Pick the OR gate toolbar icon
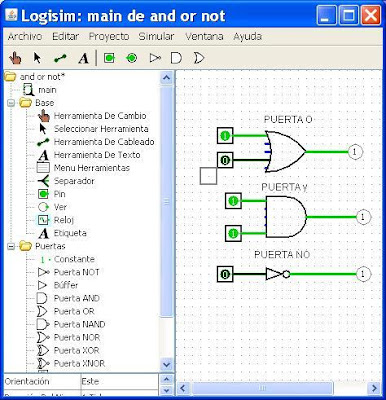The width and height of the screenshot is (386, 400). (x=199, y=58)
